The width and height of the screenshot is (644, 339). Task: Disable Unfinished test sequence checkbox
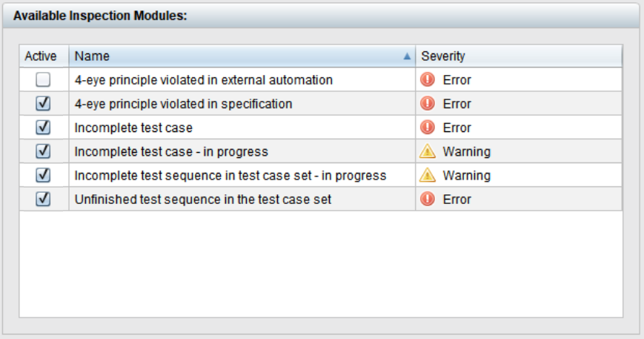pos(43,199)
